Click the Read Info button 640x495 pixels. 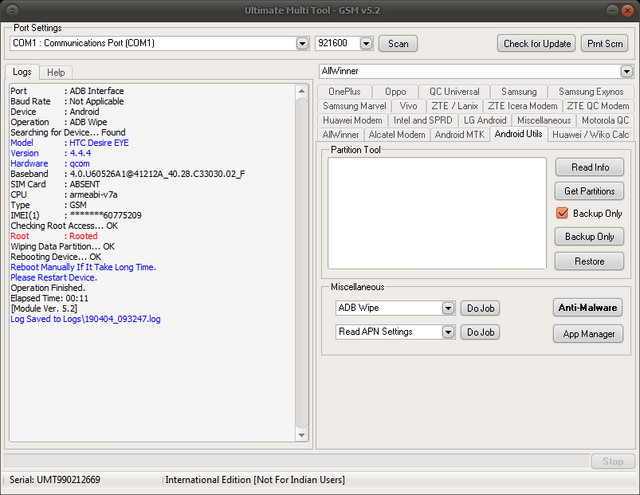pos(589,167)
